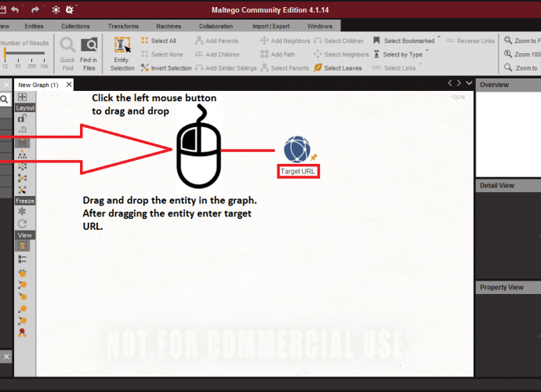The height and width of the screenshot is (392, 541).
Task: Open the Transforms ribbon tab
Action: [123, 26]
